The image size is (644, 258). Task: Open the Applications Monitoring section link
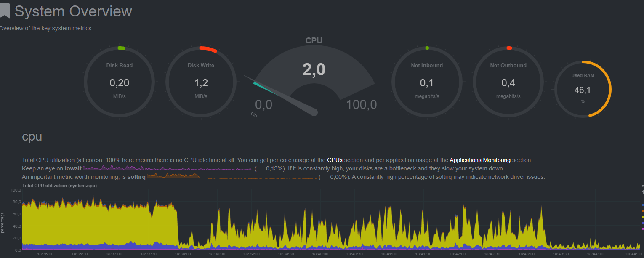click(480, 160)
